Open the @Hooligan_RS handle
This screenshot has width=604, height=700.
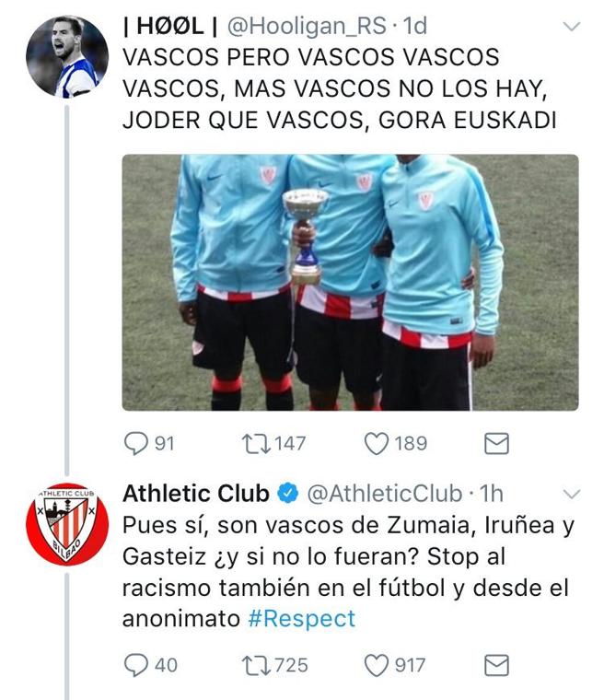click(x=307, y=26)
